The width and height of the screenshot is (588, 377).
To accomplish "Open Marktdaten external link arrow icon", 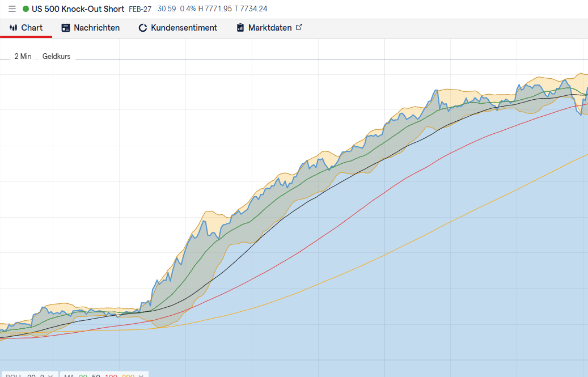I will click(x=299, y=27).
